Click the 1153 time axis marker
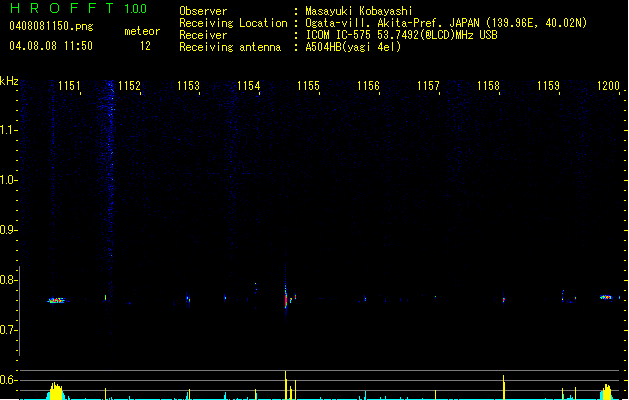 tap(189, 86)
